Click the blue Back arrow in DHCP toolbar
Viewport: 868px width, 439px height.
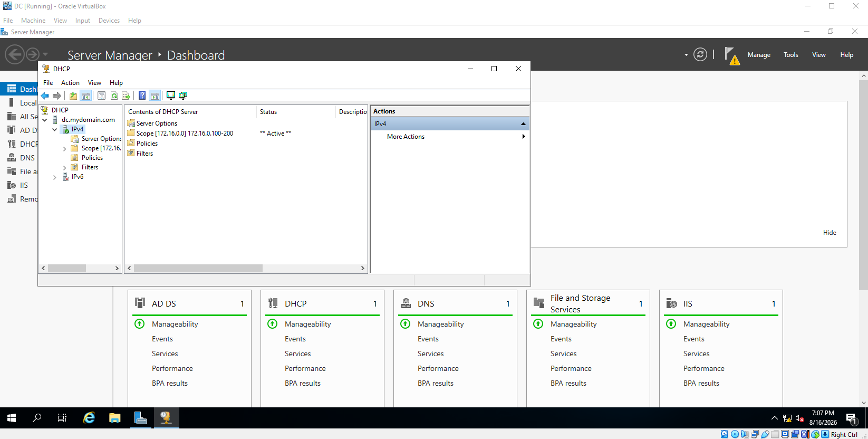point(45,96)
